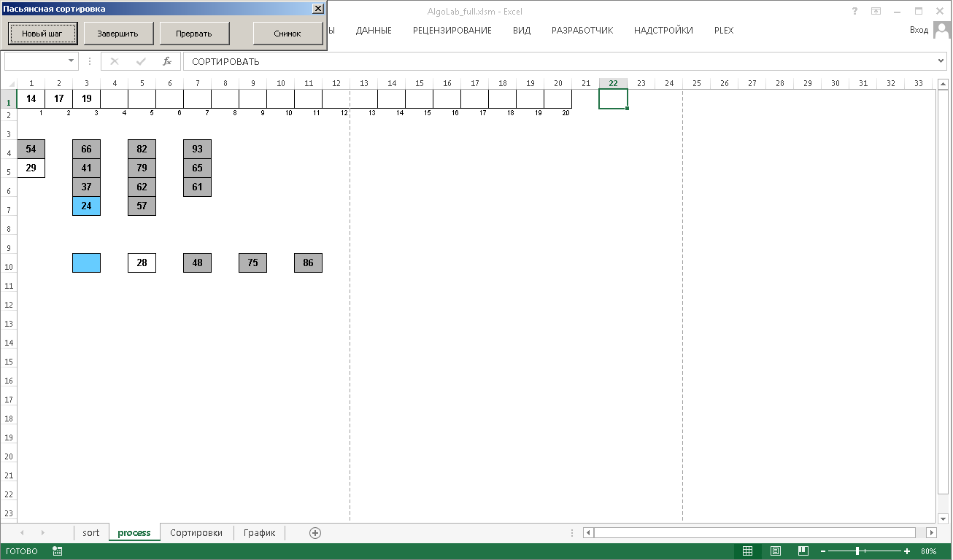Close the Пасьянсная сортировка dialog
The height and width of the screenshot is (560, 953).
point(317,9)
